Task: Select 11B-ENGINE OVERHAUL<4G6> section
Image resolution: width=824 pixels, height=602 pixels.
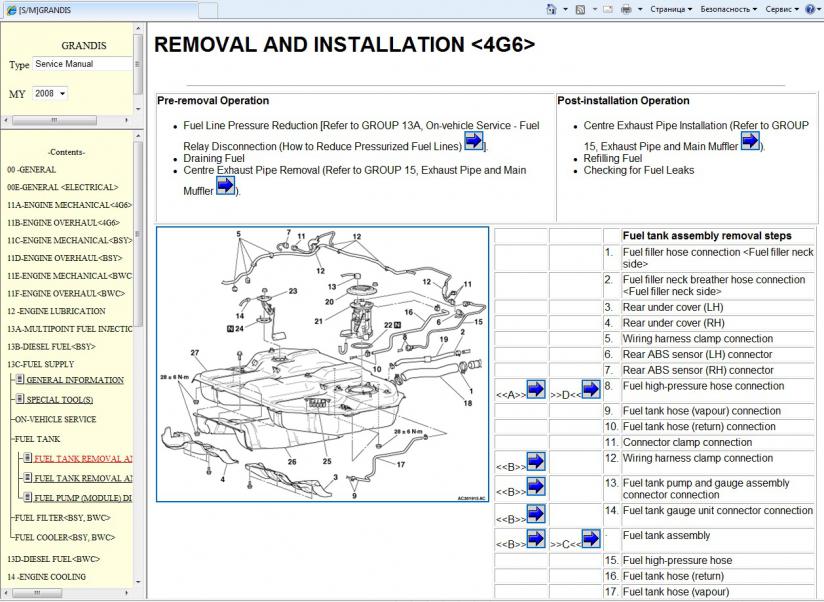Action: tap(64, 223)
